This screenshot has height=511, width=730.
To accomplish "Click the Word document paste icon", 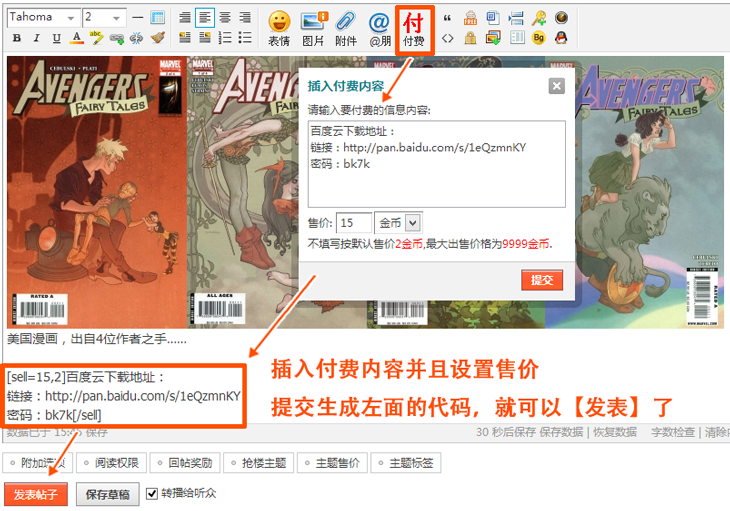I will (493, 18).
